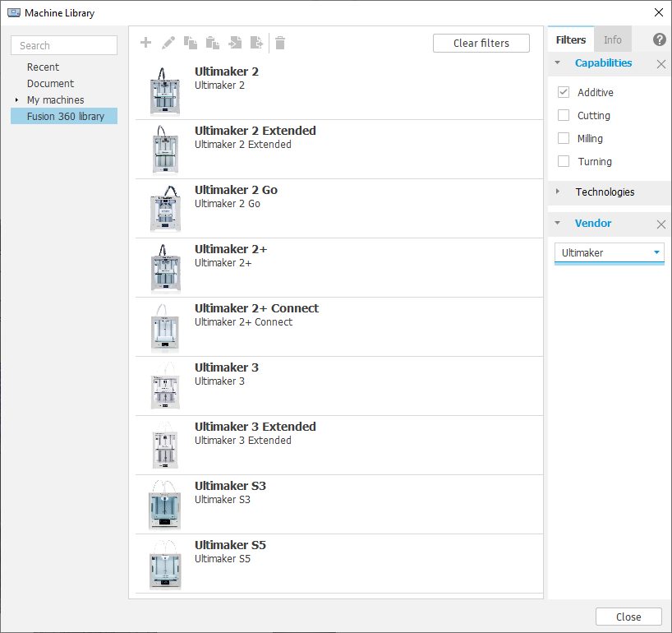Switch to the Info tab
This screenshot has width=672, height=633.
(612, 40)
